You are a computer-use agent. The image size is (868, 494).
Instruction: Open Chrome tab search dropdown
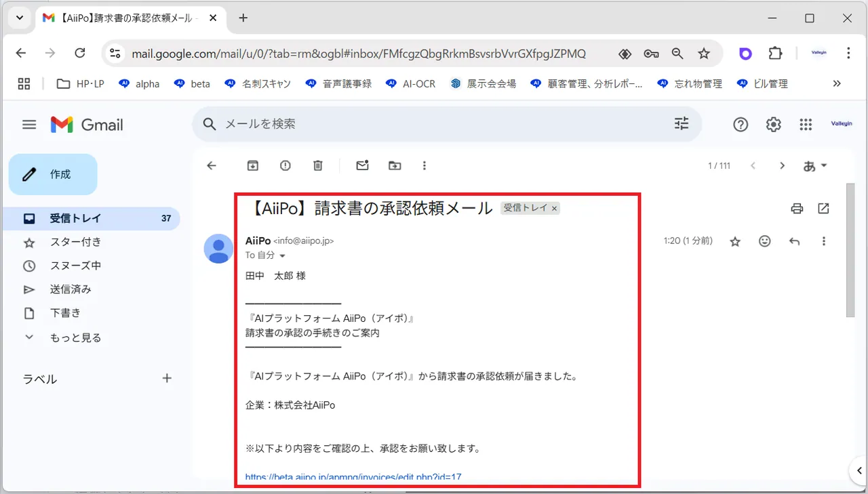point(20,18)
